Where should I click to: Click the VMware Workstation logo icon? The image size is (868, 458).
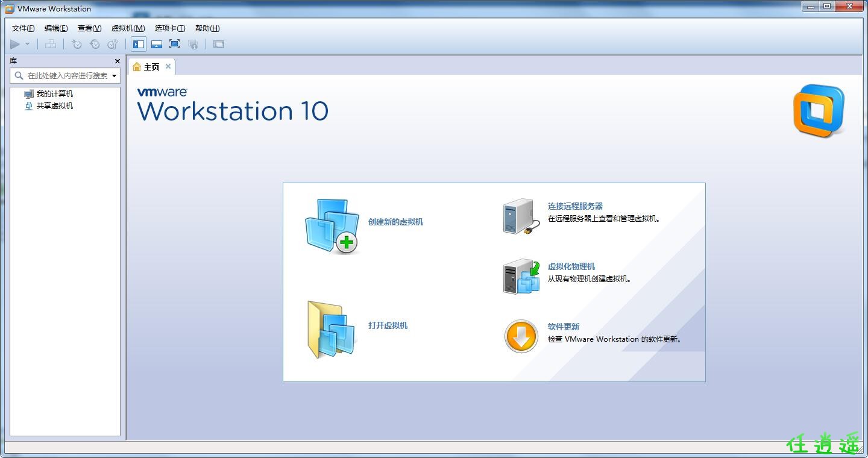pyautogui.click(x=819, y=111)
